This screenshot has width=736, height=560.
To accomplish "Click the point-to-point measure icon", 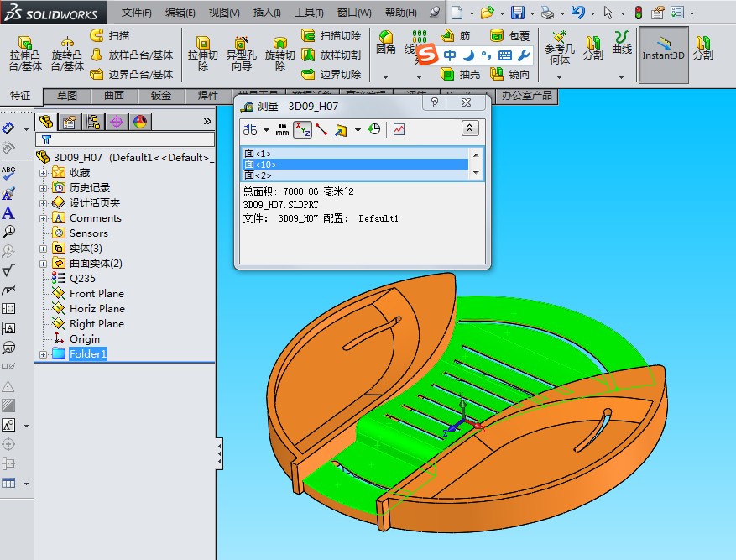I will pos(321,129).
